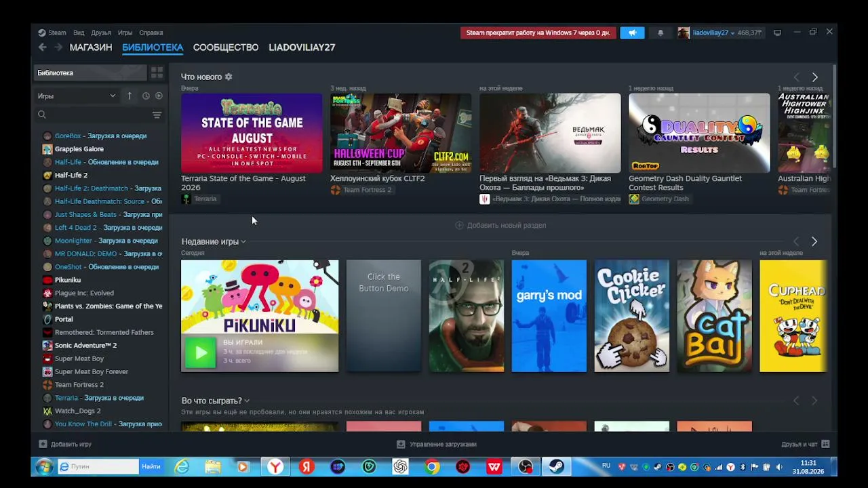
Task: Open the Windows Start button
Action: [44, 466]
